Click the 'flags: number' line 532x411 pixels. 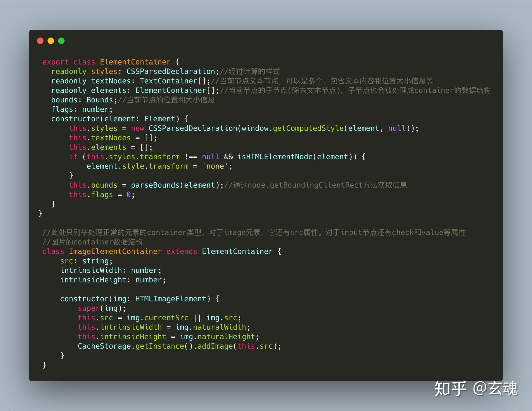82,109
